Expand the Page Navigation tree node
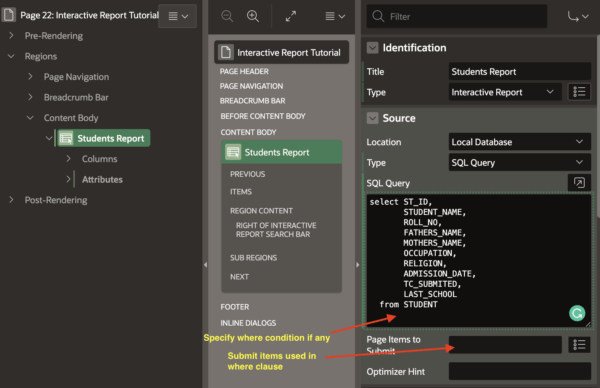Viewport: 600px width, 388px height. [30, 77]
